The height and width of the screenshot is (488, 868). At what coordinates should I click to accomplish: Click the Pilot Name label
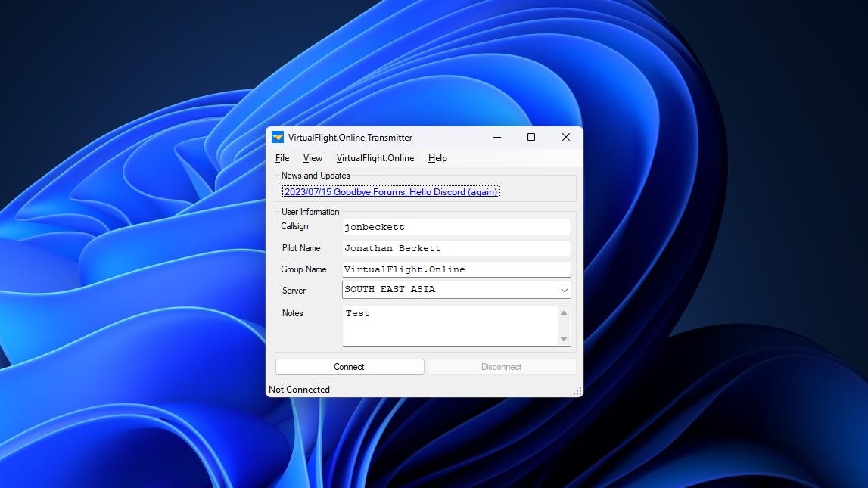pos(301,248)
